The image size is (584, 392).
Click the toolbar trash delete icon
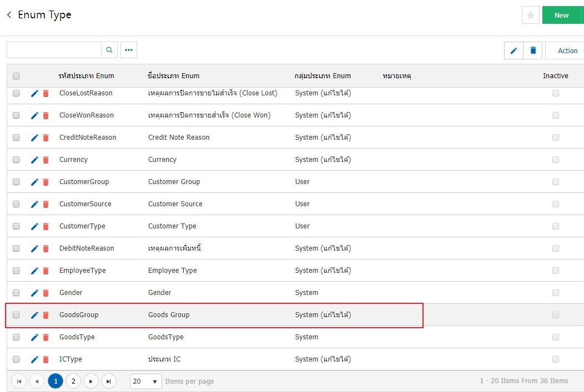(533, 50)
